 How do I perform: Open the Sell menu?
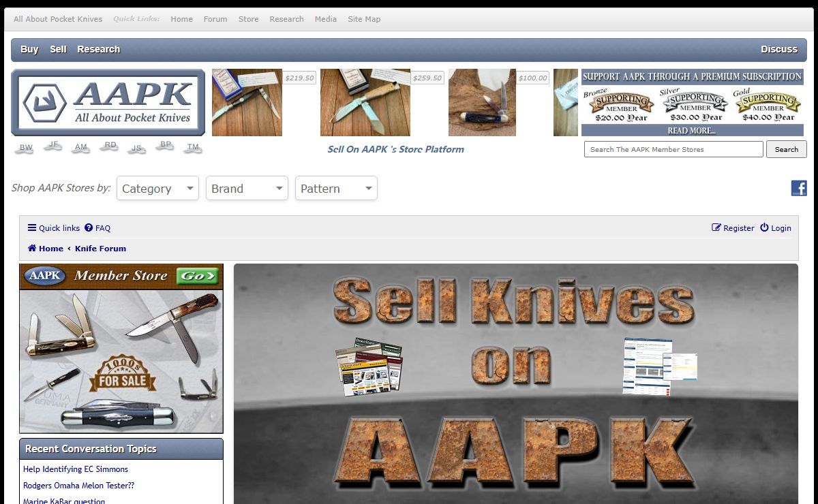tap(58, 49)
